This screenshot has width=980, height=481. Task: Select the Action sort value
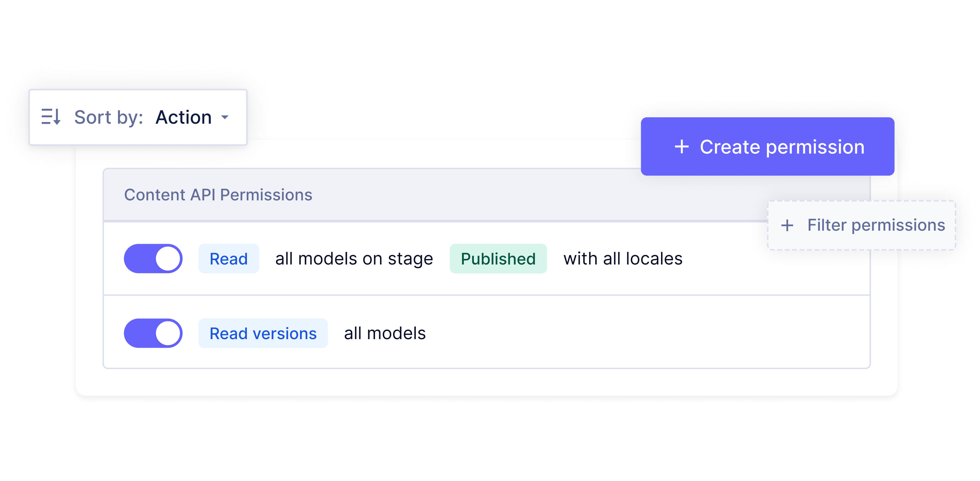pyautogui.click(x=183, y=117)
